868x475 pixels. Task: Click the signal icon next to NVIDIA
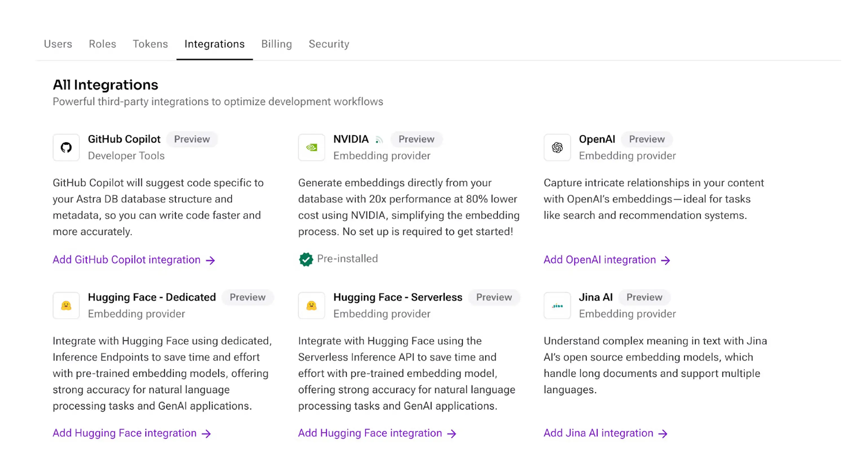380,139
